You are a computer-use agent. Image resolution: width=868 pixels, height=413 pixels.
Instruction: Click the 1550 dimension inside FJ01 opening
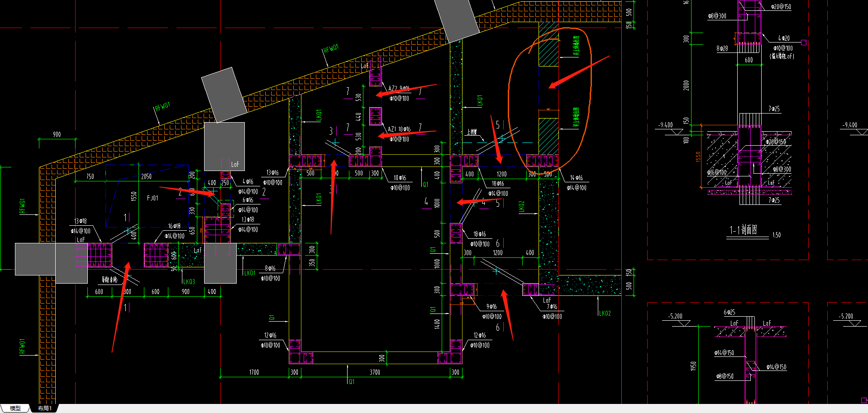(134, 196)
